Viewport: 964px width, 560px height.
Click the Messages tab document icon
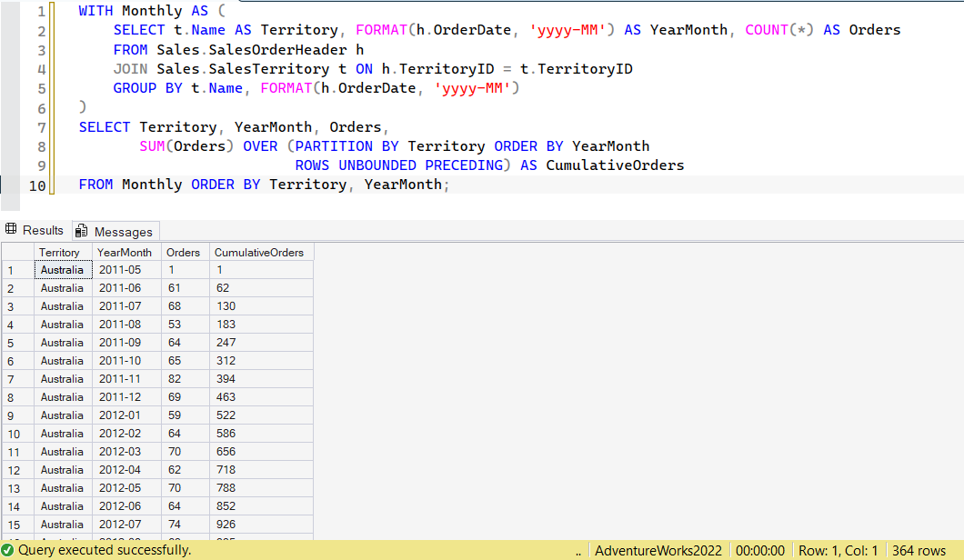point(81,231)
